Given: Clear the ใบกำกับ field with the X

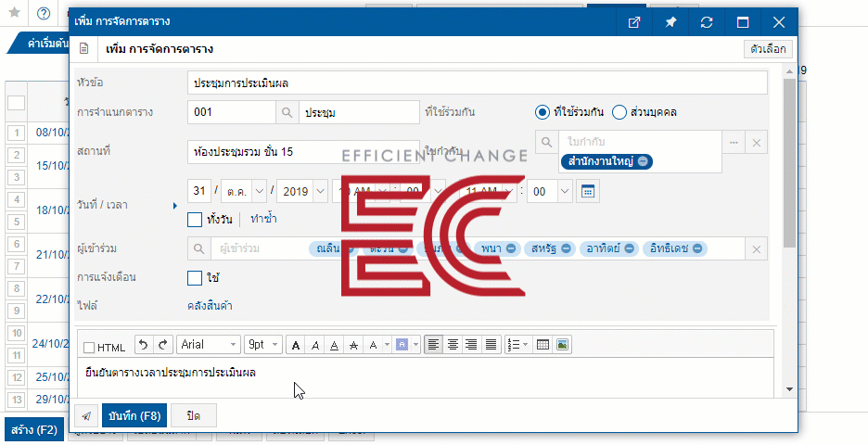Looking at the screenshot, I should tap(756, 143).
